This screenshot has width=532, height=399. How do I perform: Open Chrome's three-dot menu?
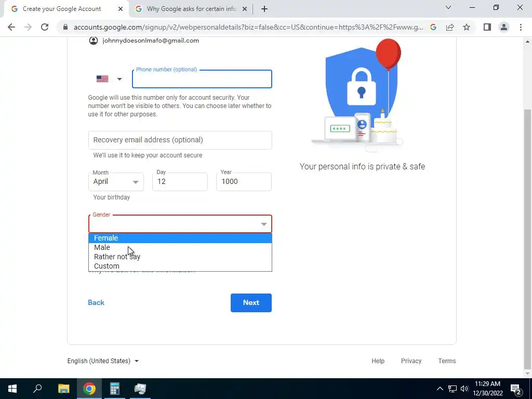[x=521, y=27]
